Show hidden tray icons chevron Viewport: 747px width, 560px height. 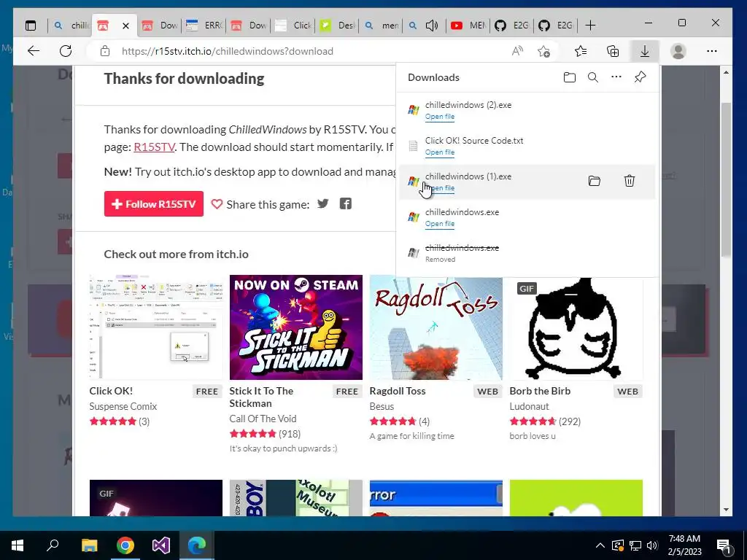click(600, 545)
